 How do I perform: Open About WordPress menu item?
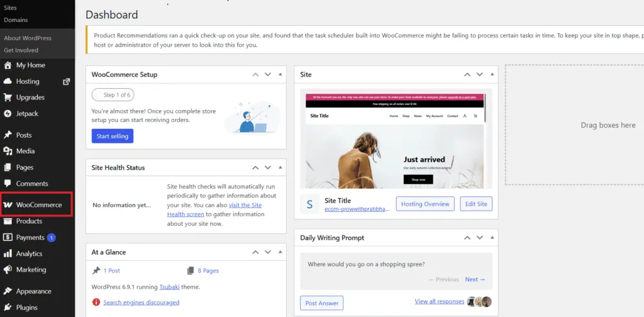tap(28, 38)
